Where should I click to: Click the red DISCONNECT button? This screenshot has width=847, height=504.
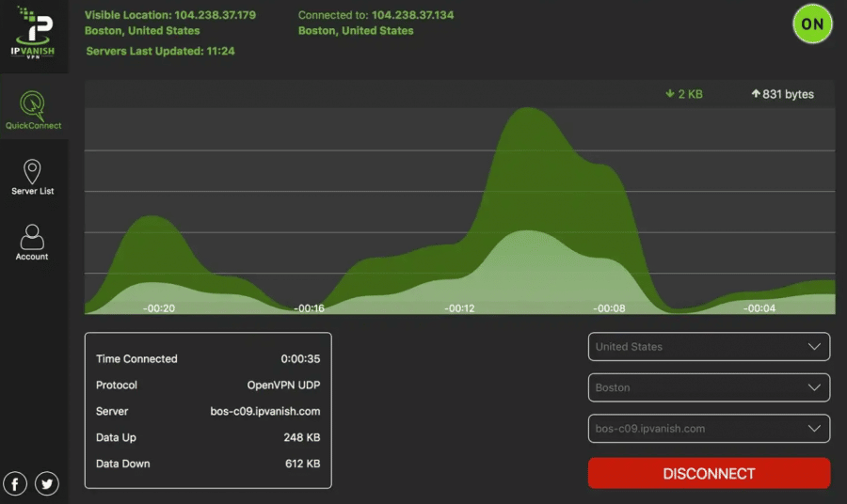tap(709, 473)
